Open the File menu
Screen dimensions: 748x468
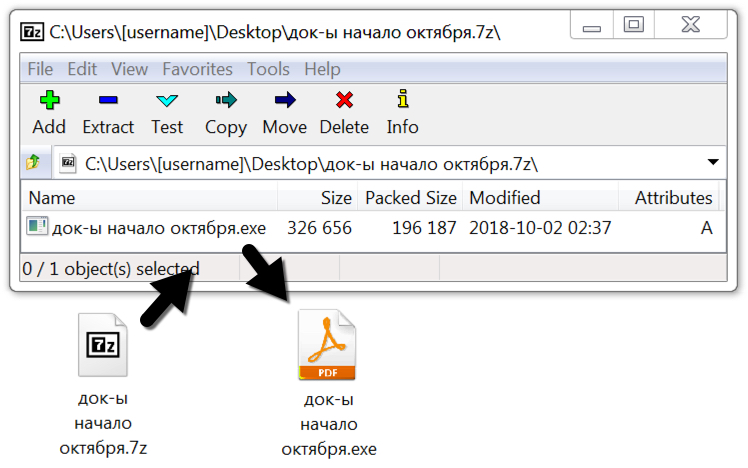pyautogui.click(x=40, y=69)
